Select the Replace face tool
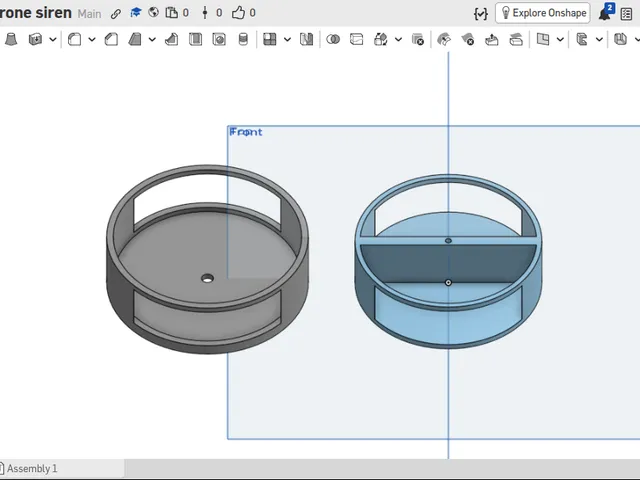This screenshot has width=640, height=480. tap(516, 40)
